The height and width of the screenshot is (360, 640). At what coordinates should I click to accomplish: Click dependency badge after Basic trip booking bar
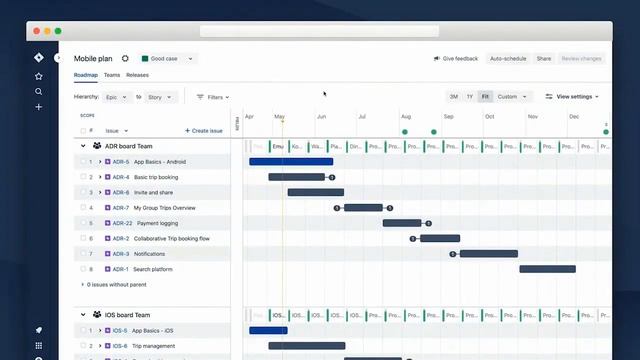pyautogui.click(x=332, y=177)
